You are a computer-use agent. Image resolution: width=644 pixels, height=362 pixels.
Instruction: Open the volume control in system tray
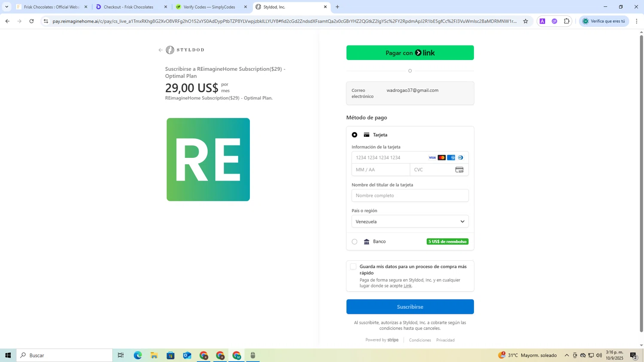click(599, 355)
